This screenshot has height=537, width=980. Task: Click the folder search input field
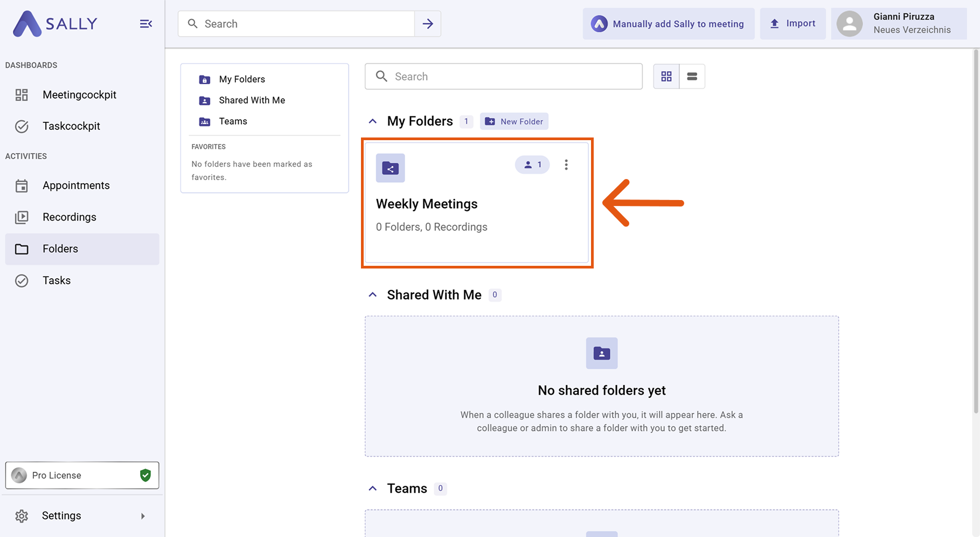[512, 77]
